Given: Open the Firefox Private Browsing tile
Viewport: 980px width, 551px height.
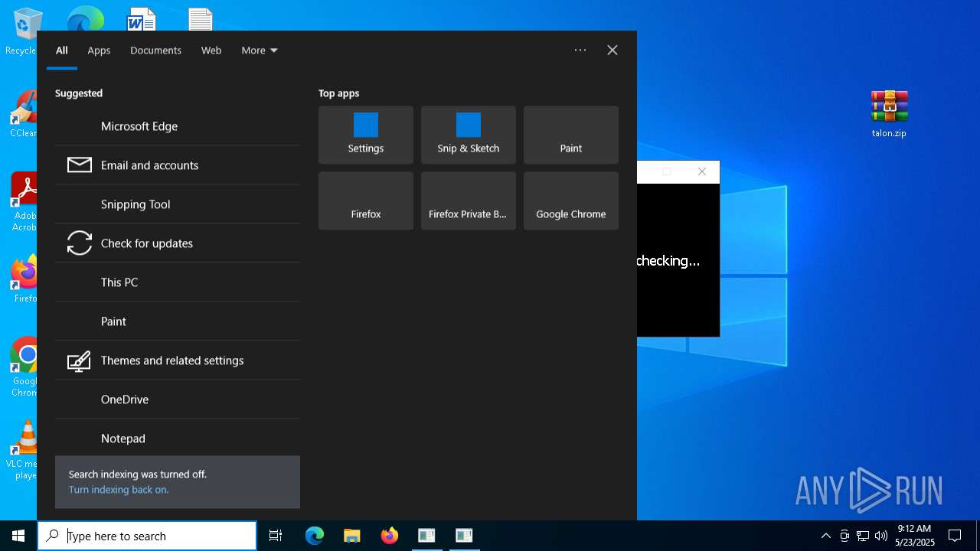Looking at the screenshot, I should coord(469,201).
